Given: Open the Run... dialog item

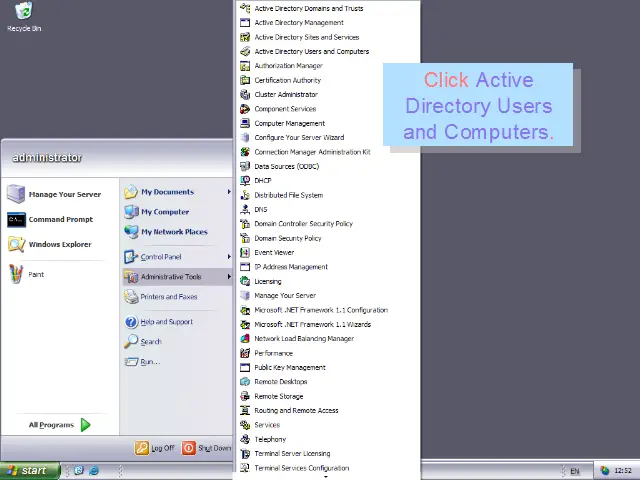Looking at the screenshot, I should 177,362.
